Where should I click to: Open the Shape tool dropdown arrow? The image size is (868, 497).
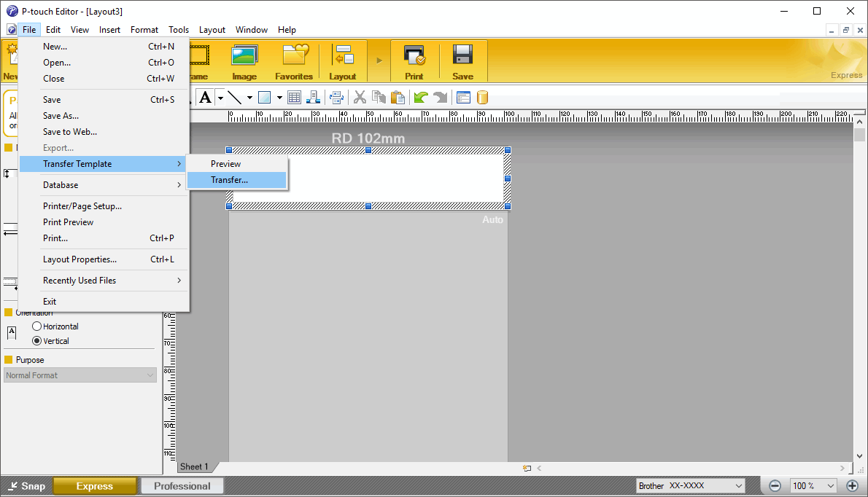click(x=279, y=98)
